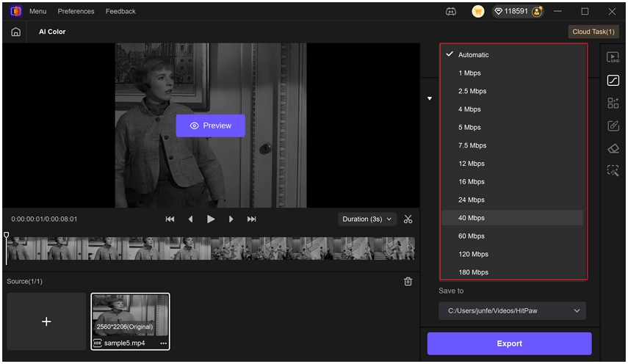The image size is (628, 364).
Task: Open the Save to path dropdown
Action: tap(512, 311)
